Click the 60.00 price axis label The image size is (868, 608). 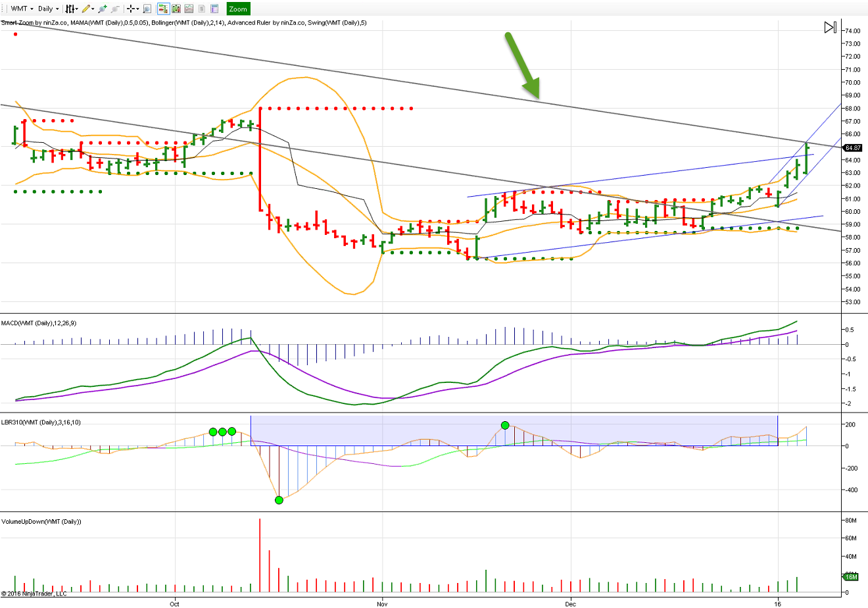pyautogui.click(x=853, y=212)
